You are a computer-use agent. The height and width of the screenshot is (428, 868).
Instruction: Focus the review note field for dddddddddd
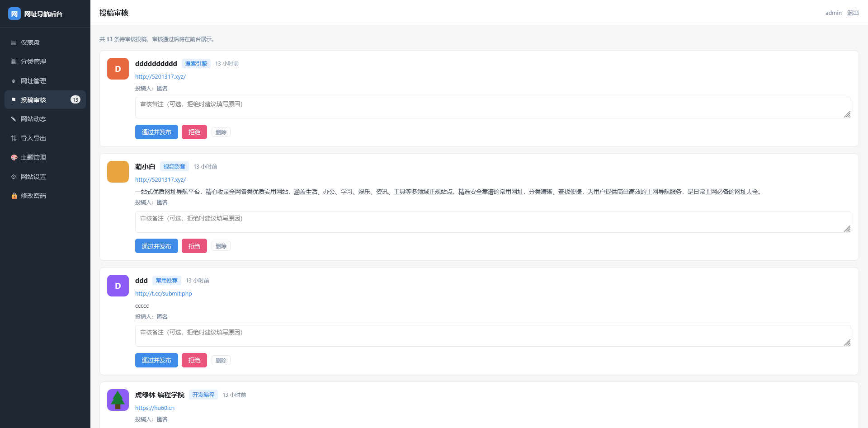pos(493,108)
